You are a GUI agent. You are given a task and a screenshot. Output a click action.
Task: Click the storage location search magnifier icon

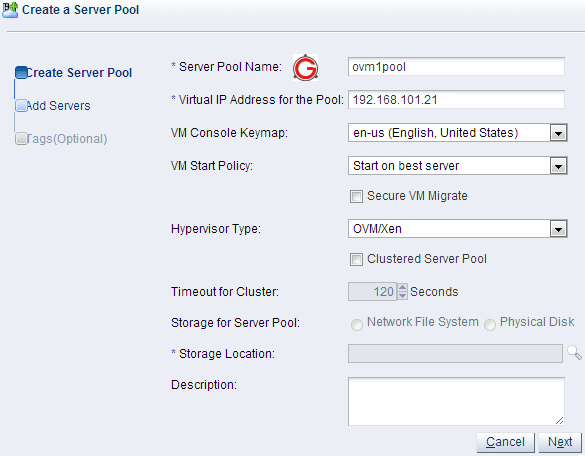coord(574,353)
